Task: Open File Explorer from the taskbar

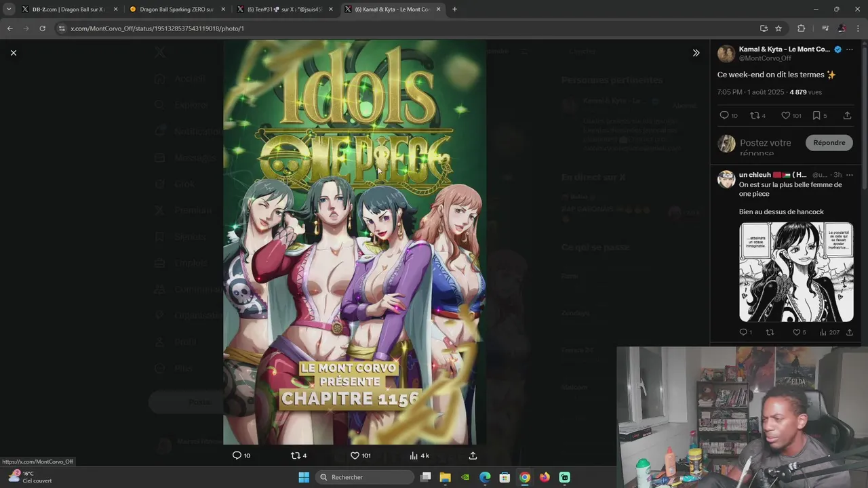Action: [x=445, y=477]
